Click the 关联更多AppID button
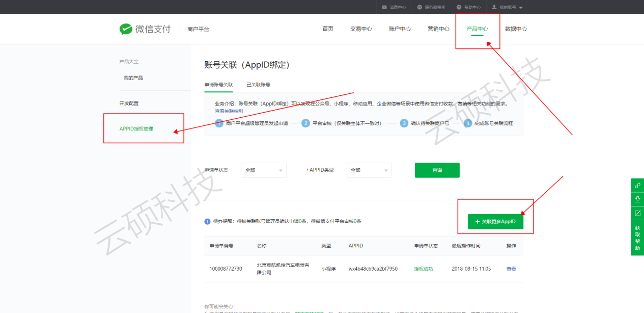This screenshot has width=644, height=313. (x=495, y=222)
